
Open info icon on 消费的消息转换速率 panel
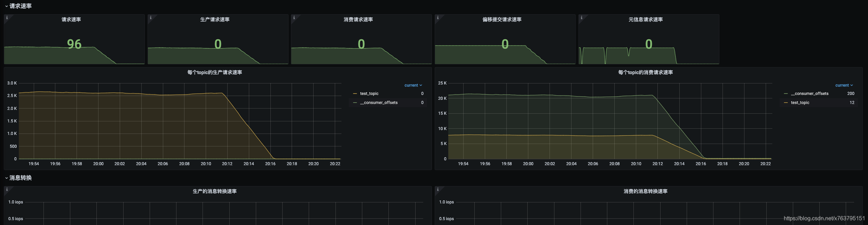438,189
